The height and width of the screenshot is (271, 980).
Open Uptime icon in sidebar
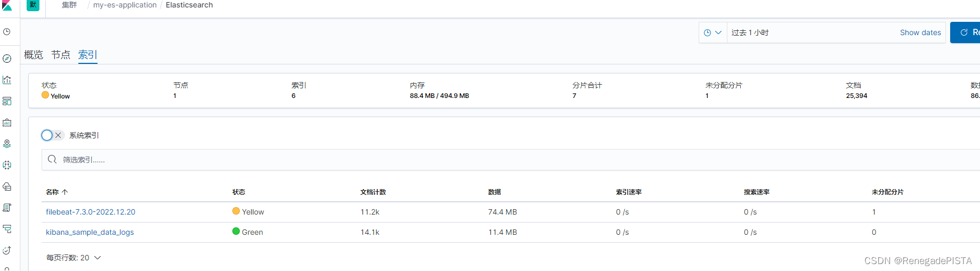7,250
